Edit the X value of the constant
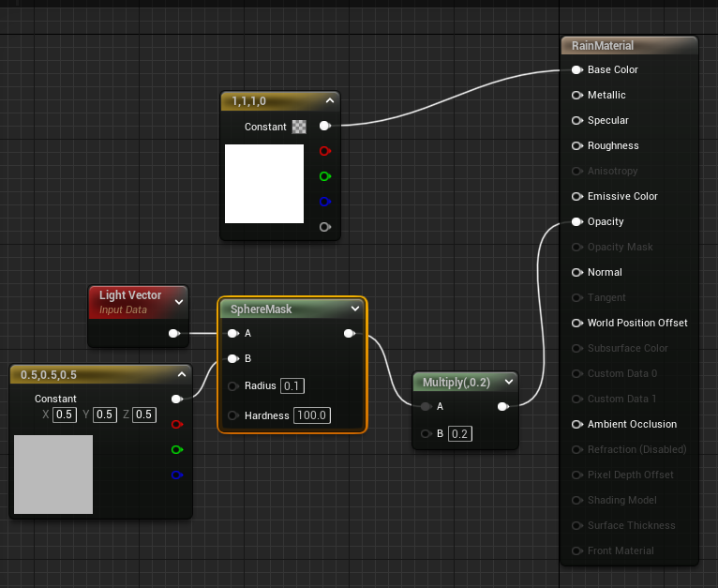The image size is (718, 588). (x=64, y=415)
